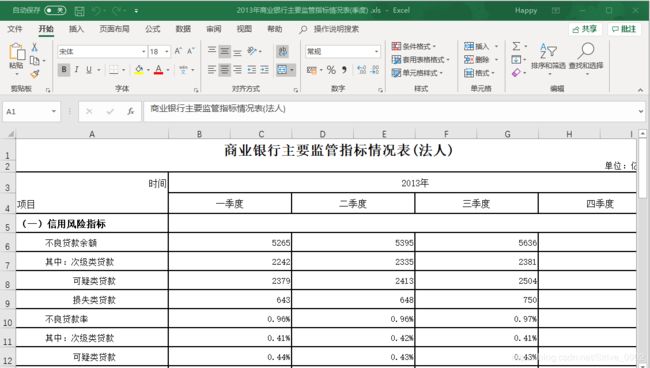Click the Copy icon

(35, 61)
